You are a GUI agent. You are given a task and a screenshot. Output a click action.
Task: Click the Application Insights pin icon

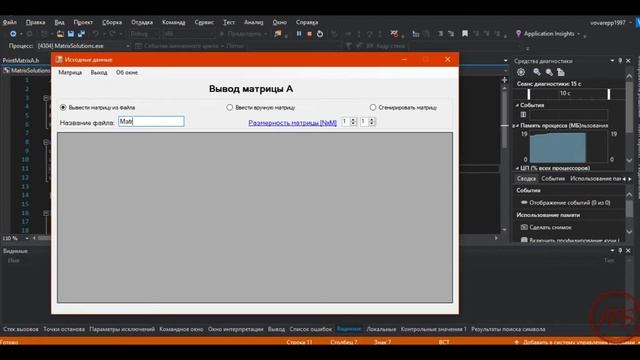pos(518,33)
